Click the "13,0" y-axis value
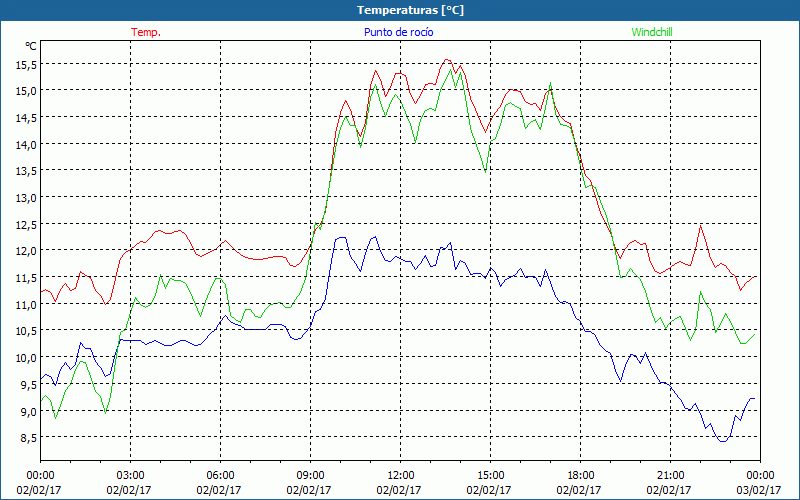 click(26, 197)
